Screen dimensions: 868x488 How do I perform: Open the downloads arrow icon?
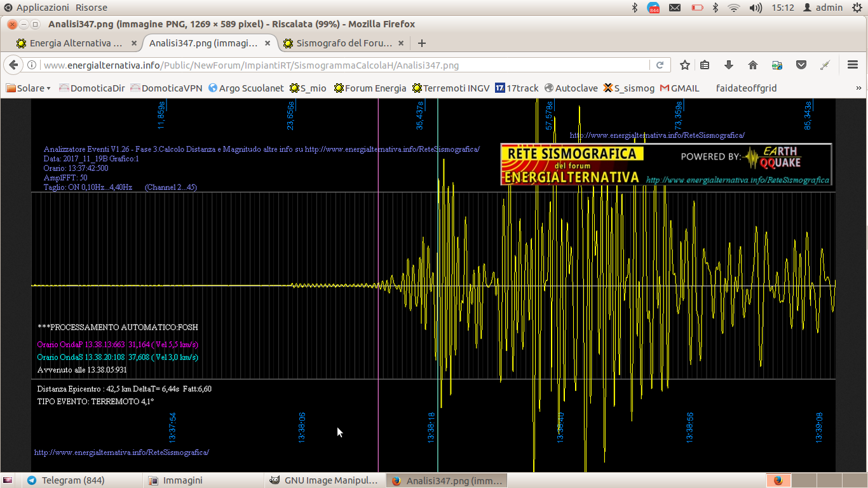tap(729, 65)
